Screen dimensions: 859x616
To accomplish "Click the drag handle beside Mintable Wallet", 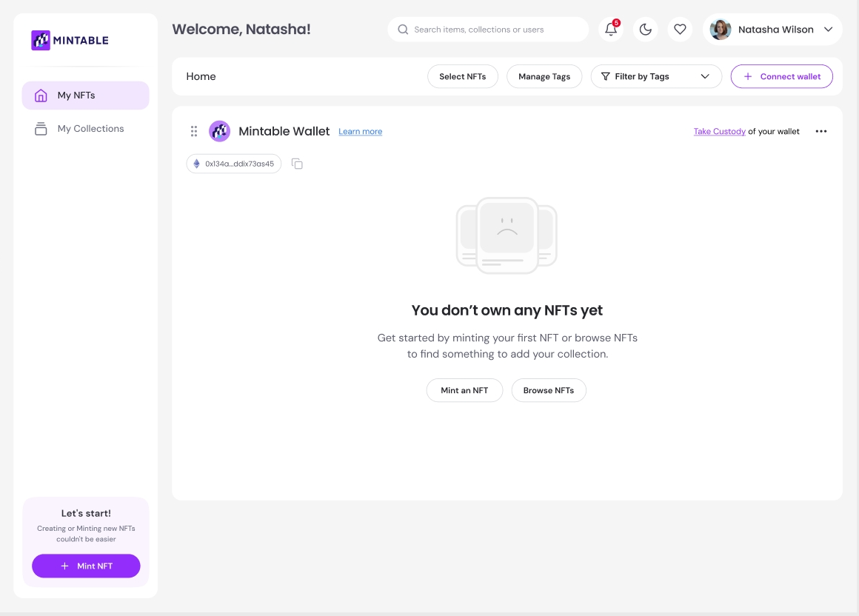I will click(x=194, y=131).
